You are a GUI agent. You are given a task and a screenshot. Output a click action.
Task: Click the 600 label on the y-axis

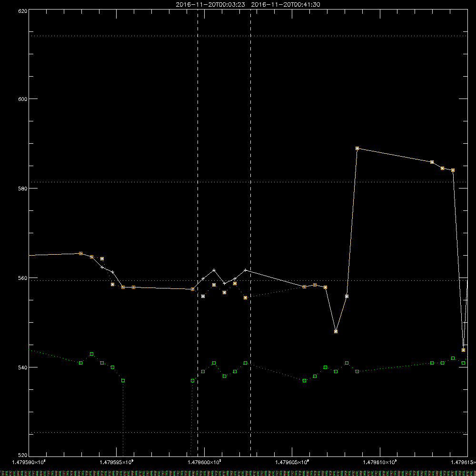tap(23, 99)
